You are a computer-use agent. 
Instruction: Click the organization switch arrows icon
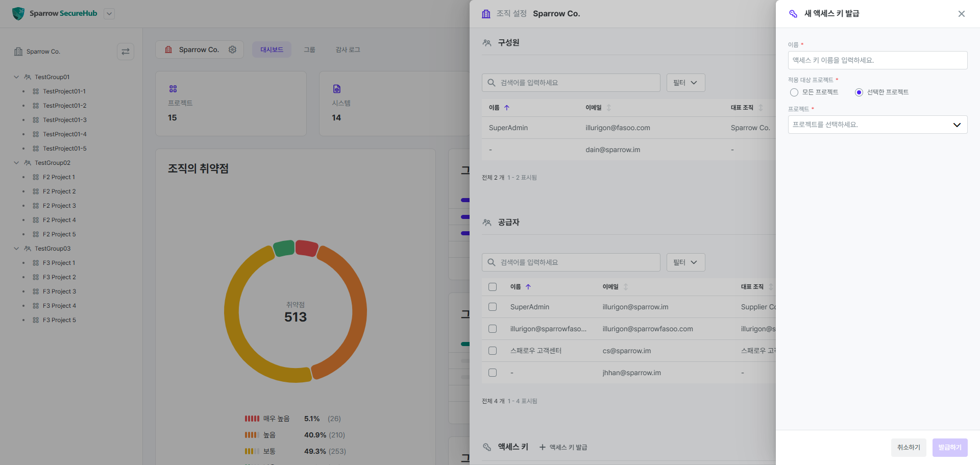[126, 52]
